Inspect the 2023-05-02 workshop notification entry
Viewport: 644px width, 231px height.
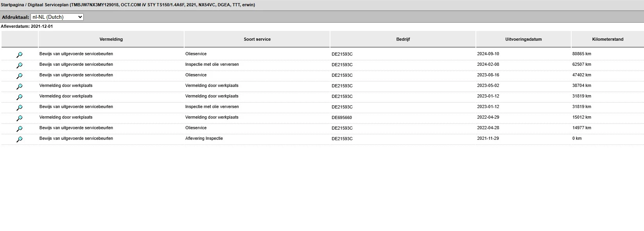(x=19, y=87)
